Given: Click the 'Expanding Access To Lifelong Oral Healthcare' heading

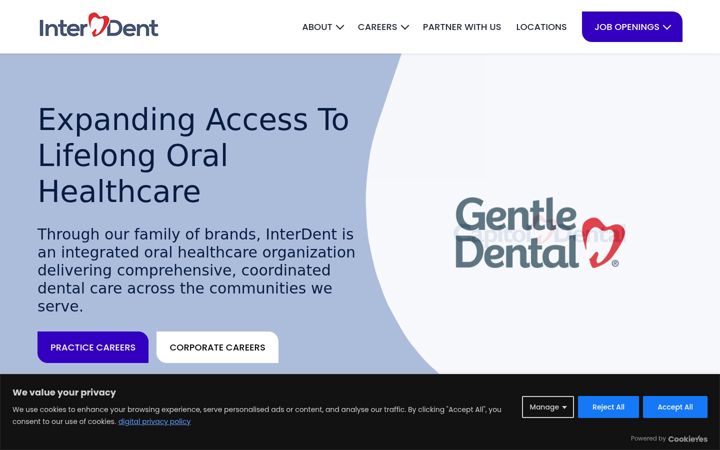Looking at the screenshot, I should tap(193, 155).
